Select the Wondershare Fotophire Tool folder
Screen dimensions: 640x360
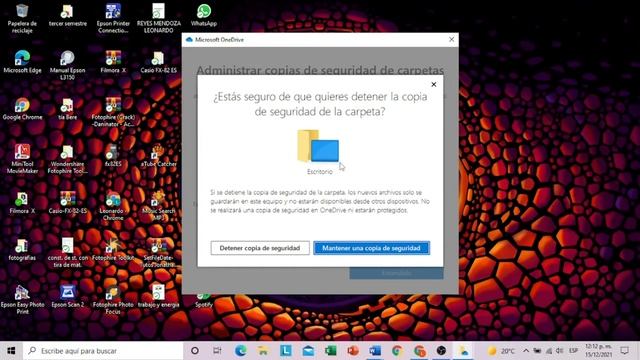click(x=67, y=159)
